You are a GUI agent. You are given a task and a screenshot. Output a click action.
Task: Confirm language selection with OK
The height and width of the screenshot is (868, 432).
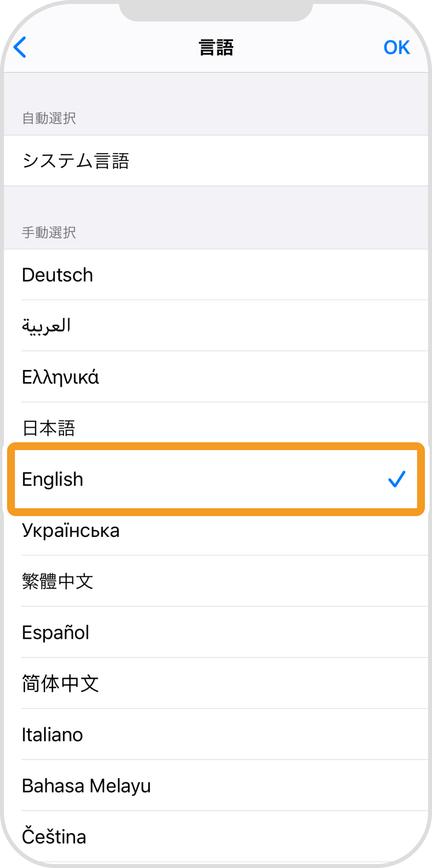396,48
